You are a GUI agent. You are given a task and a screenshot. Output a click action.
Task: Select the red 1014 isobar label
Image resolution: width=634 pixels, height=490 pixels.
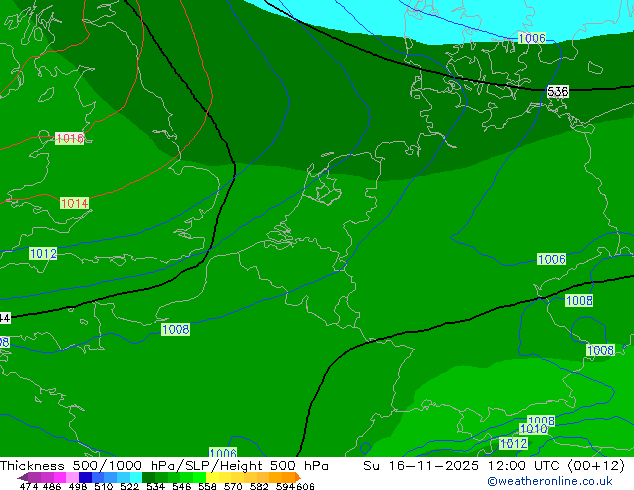[x=74, y=203]
